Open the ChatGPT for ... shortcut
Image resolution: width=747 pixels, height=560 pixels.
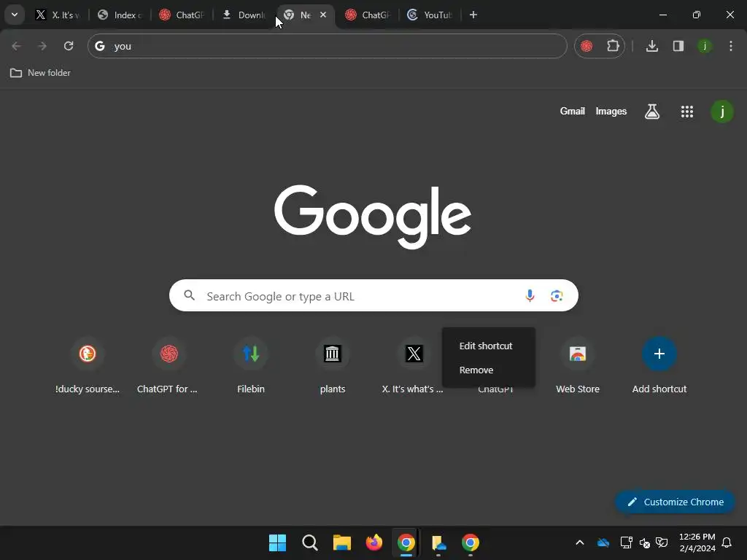click(x=169, y=366)
